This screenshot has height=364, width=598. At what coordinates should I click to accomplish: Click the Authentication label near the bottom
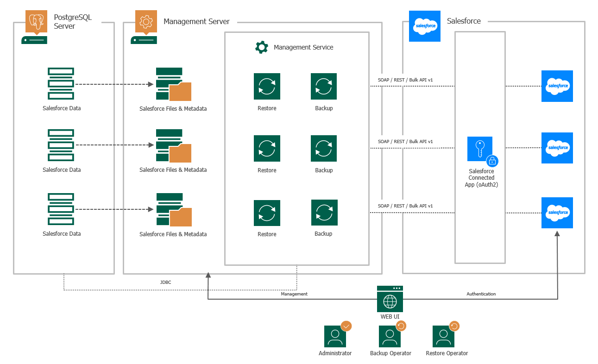tap(481, 294)
